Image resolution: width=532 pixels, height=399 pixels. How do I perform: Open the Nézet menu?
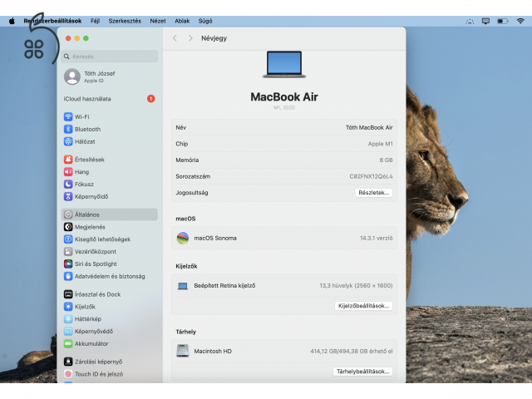158,21
